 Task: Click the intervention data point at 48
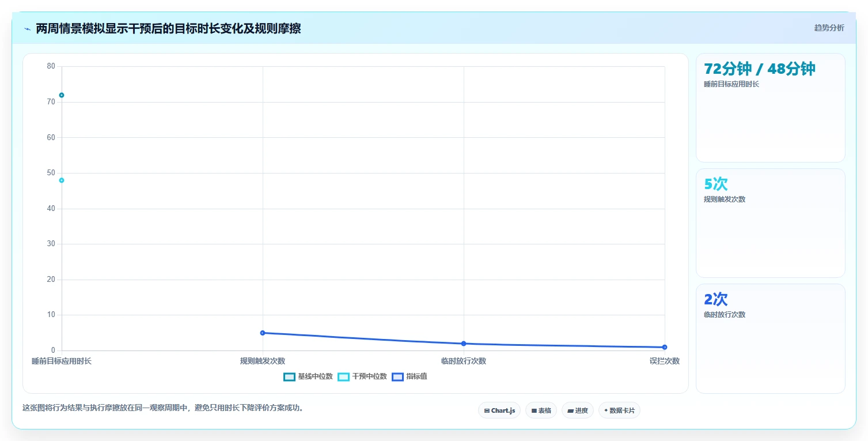coord(62,180)
